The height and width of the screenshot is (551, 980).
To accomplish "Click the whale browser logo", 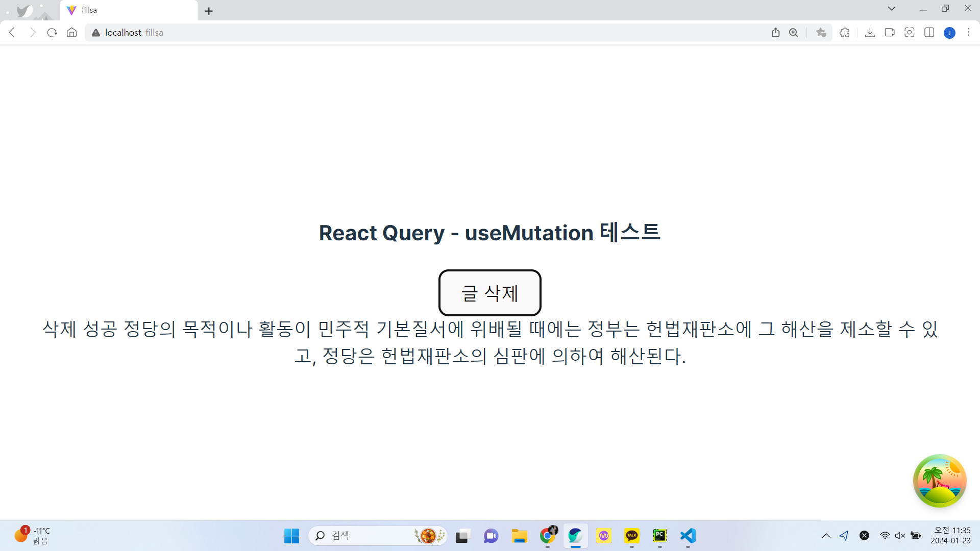I will tap(24, 11).
